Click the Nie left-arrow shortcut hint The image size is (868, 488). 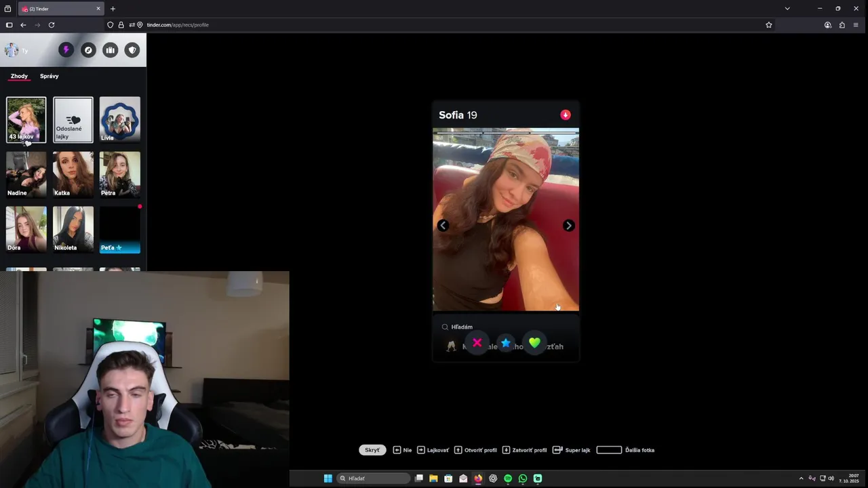point(403,450)
